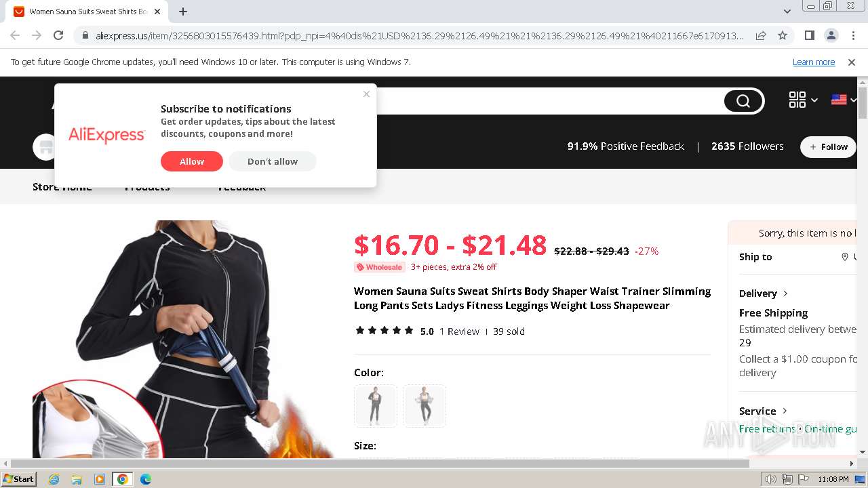Expand the Service details chevron
The width and height of the screenshot is (868, 488).
785,411
